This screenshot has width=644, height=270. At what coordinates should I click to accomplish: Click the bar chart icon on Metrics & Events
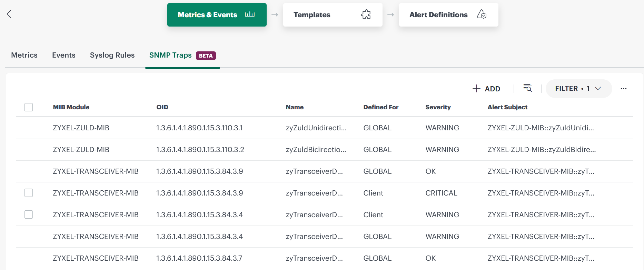[249, 14]
